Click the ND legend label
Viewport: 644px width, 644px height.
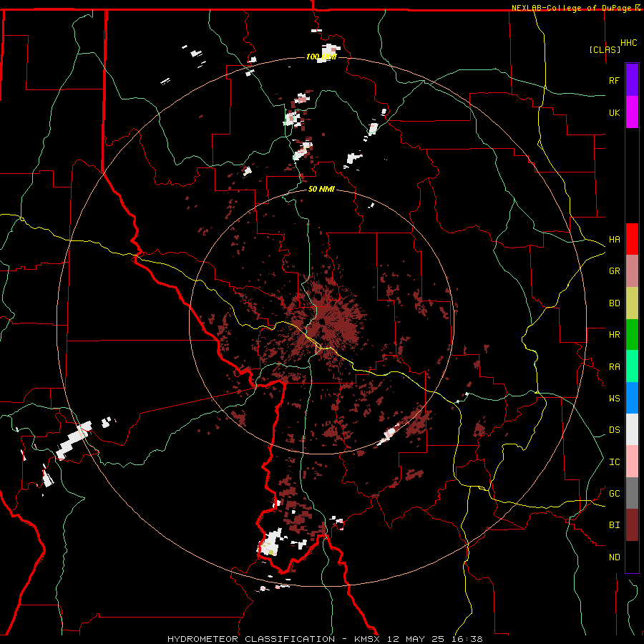(614, 557)
